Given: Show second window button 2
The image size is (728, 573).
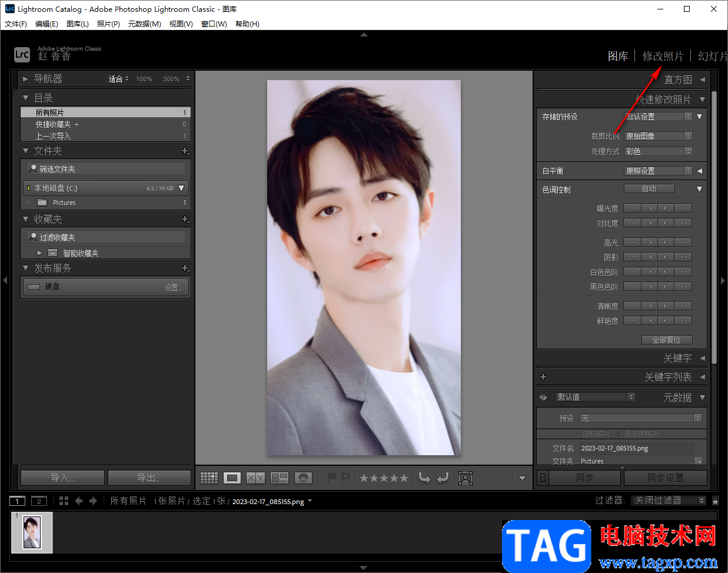Looking at the screenshot, I should pyautogui.click(x=39, y=501).
